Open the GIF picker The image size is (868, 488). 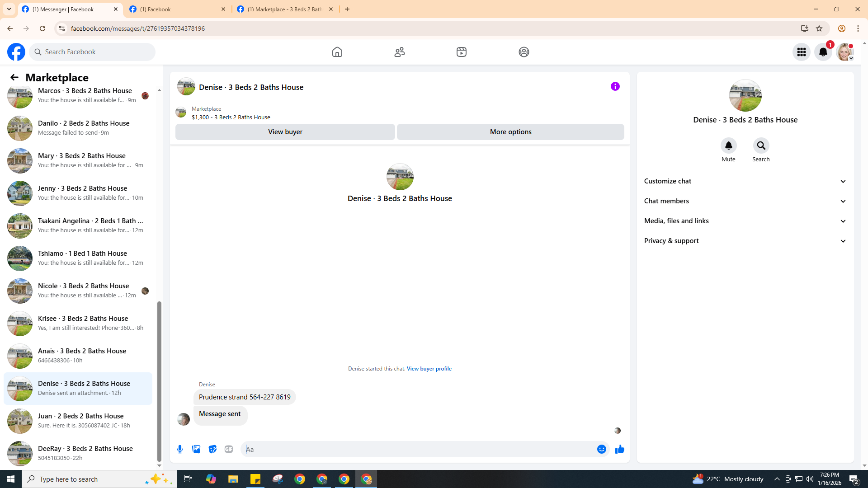[229, 449]
